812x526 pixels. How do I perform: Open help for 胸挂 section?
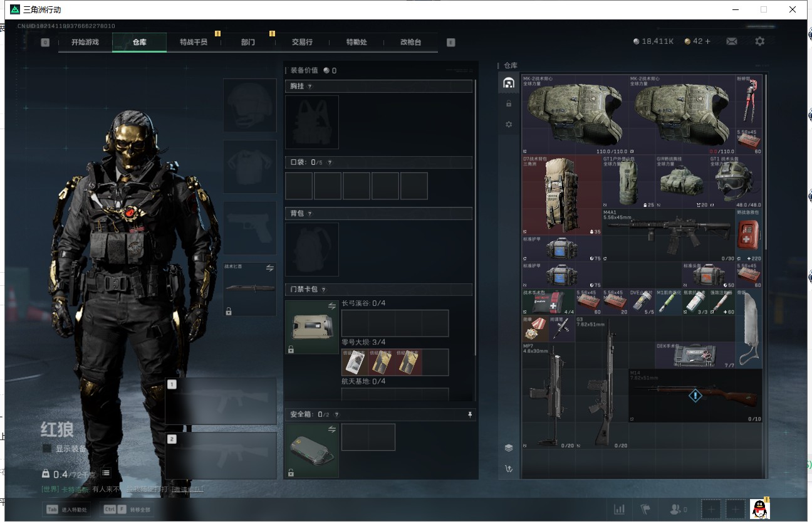point(310,87)
